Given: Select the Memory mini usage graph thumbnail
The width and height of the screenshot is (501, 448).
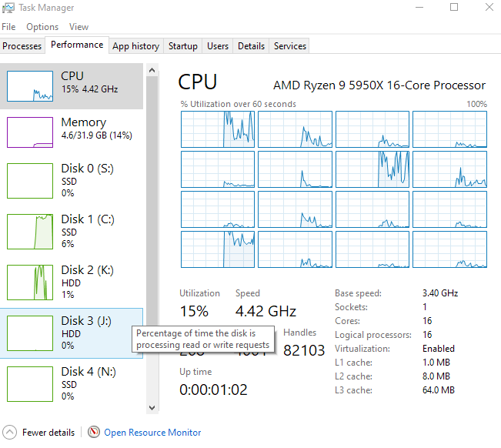Looking at the screenshot, I should point(30,132).
